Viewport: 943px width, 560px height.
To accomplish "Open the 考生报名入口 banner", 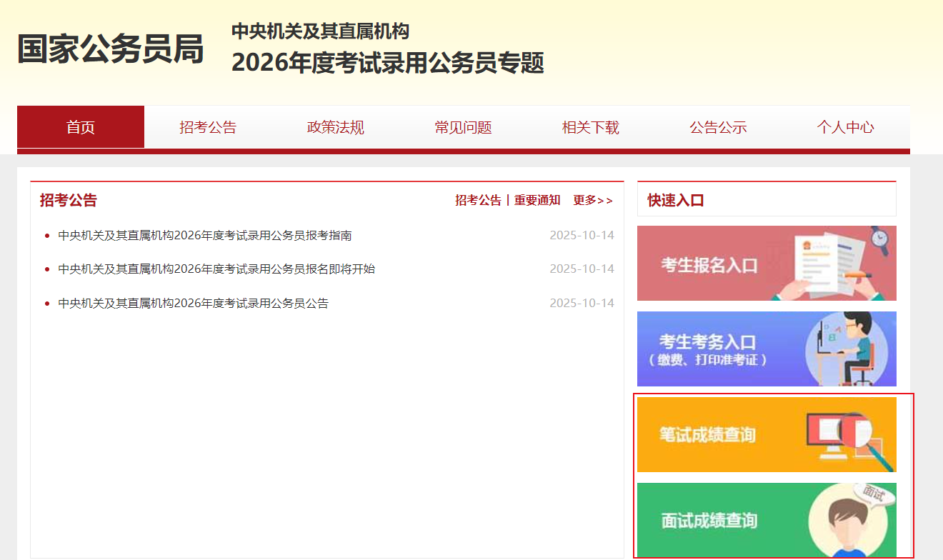I will tap(766, 263).
